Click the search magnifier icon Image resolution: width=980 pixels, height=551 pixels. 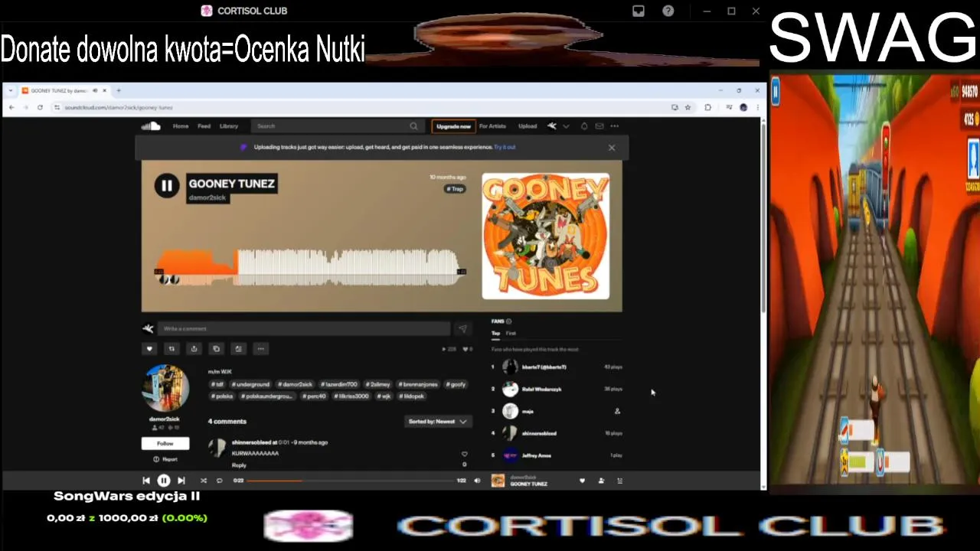click(413, 126)
